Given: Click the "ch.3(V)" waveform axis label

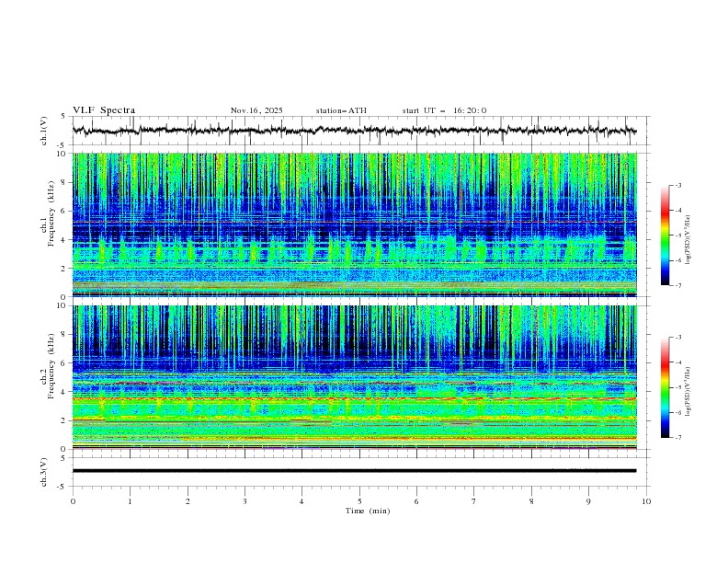Looking at the screenshot, I should pos(44,472).
